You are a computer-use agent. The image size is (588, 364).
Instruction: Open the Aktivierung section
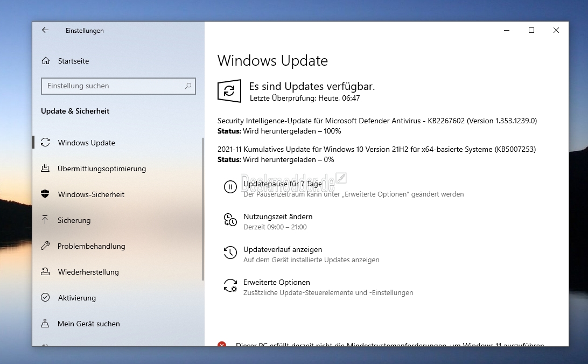(77, 298)
